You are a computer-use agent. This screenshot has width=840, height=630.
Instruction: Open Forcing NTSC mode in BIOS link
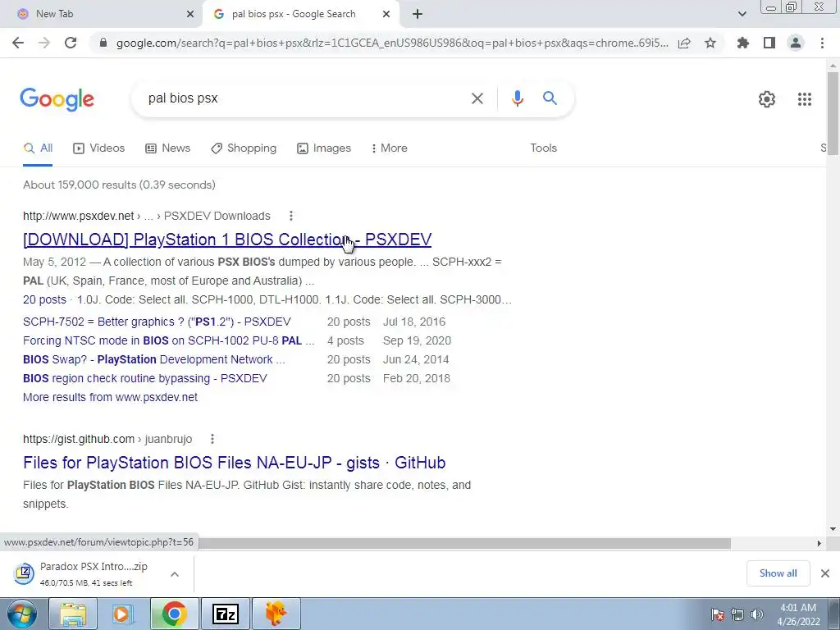pos(169,340)
